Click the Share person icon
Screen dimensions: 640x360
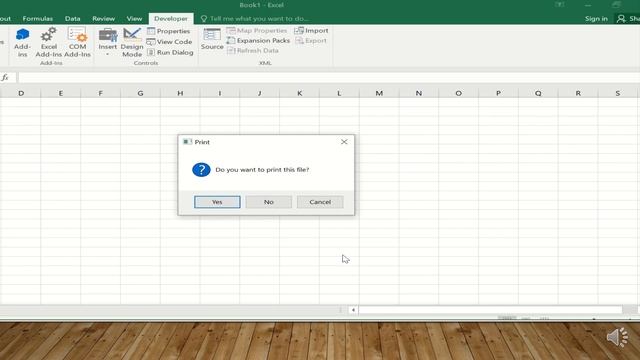pos(621,19)
